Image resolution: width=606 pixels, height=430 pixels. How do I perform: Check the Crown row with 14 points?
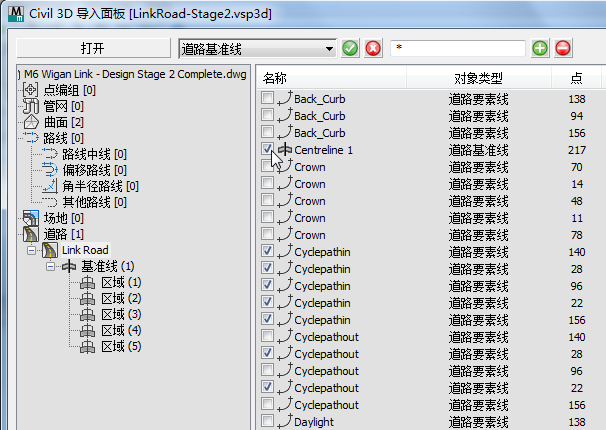[267, 183]
